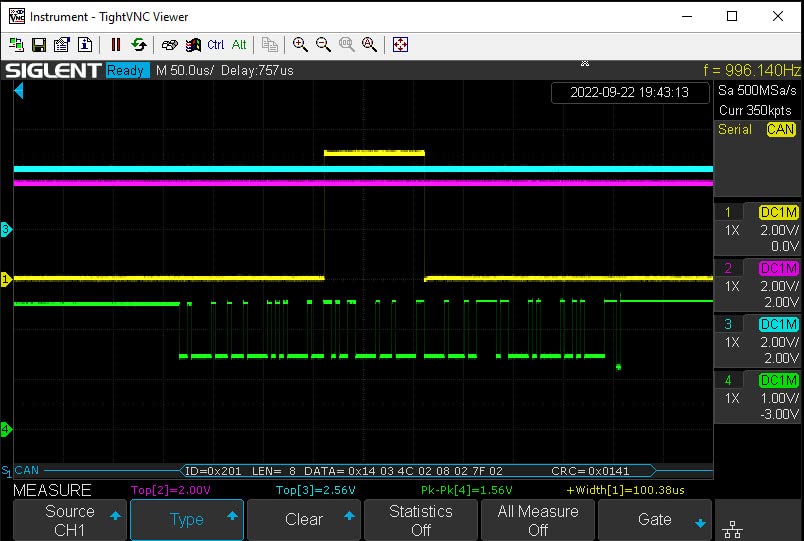Click the CAN decode CRC=0x0141 field
Screen dimensions: 804x541
coord(590,471)
